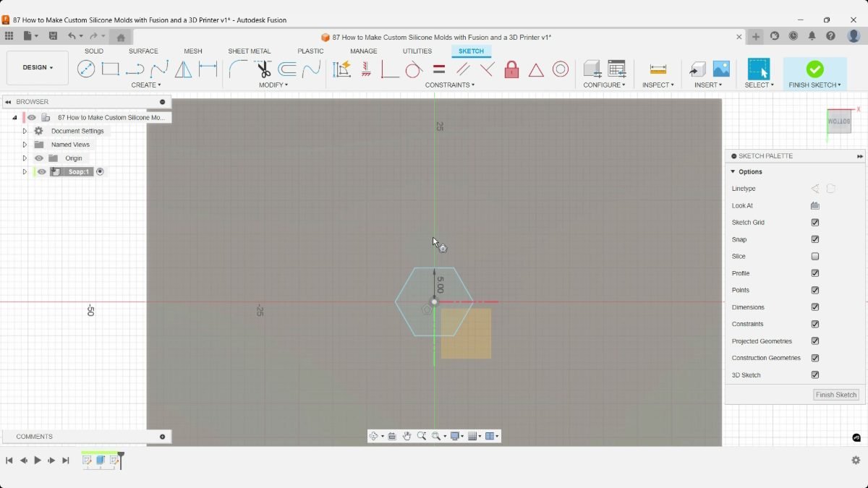Toggle the Sketch Grid checkbox
Screen dimensions: 868x488
(x=815, y=223)
